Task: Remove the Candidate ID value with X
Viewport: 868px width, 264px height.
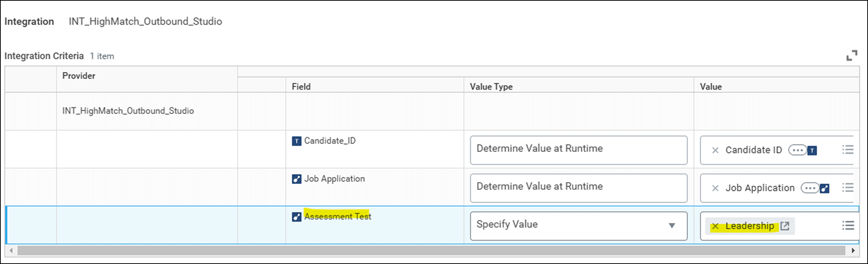Action: 715,150
